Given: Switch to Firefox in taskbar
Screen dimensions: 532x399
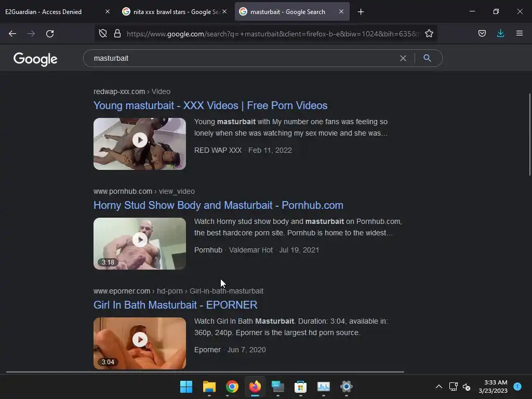Looking at the screenshot, I should [255, 387].
